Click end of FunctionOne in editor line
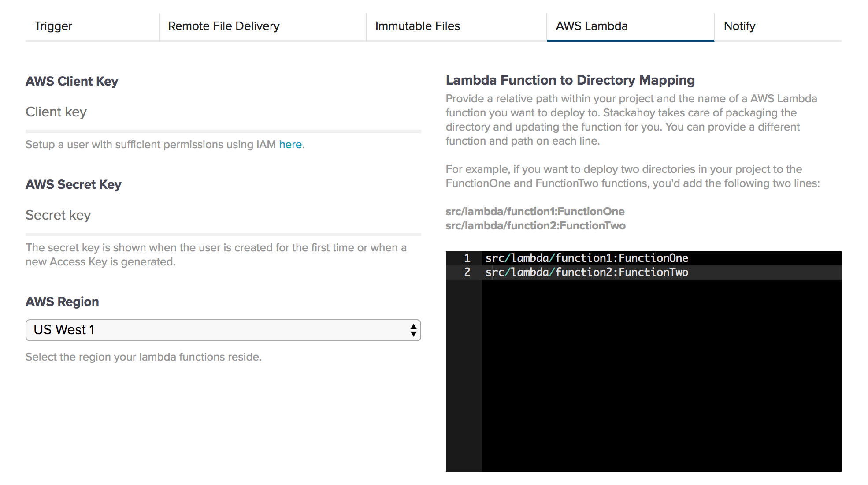 [689, 258]
